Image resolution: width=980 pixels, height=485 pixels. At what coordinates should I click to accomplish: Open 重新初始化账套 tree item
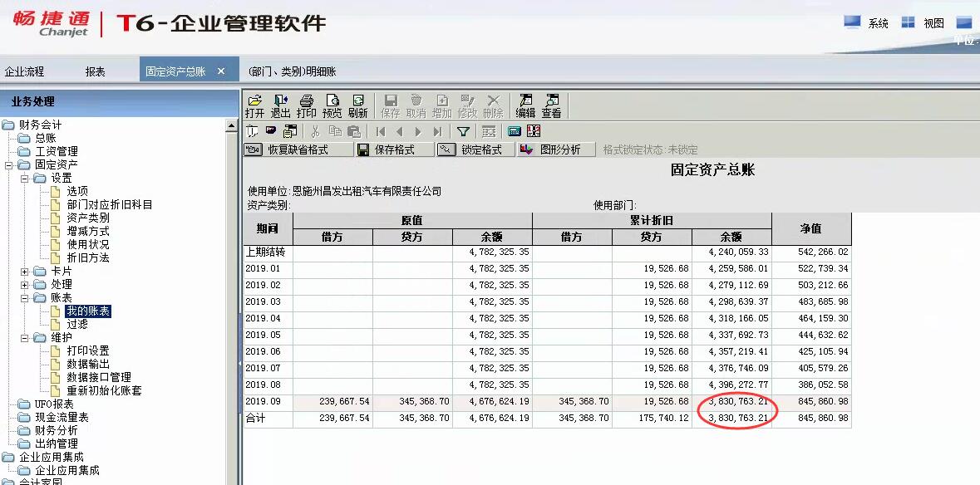[x=105, y=391]
